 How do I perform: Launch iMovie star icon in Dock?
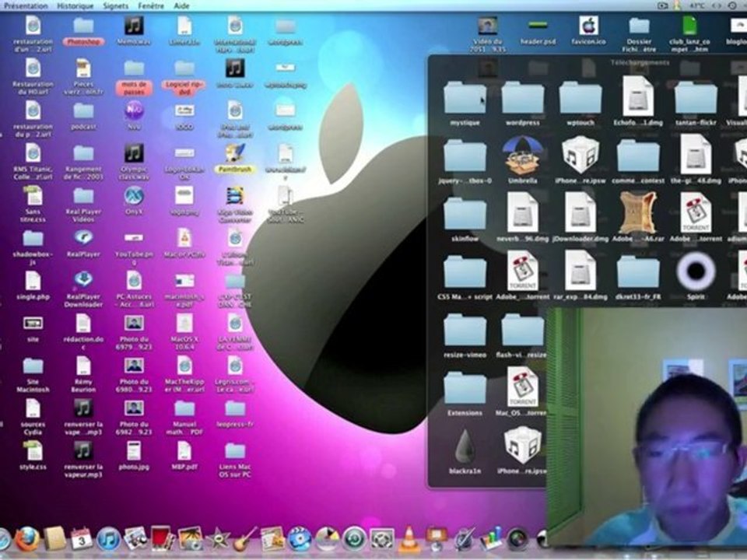pyautogui.click(x=218, y=540)
